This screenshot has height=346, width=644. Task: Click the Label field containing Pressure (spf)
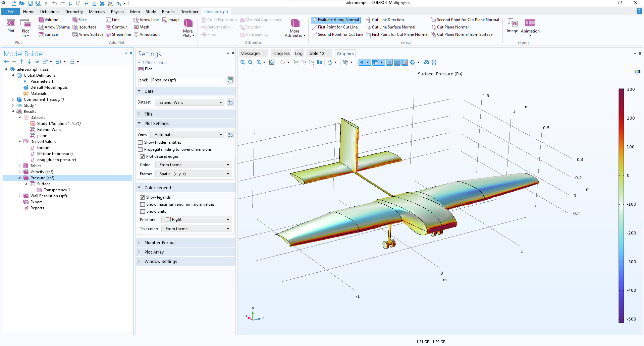187,80
